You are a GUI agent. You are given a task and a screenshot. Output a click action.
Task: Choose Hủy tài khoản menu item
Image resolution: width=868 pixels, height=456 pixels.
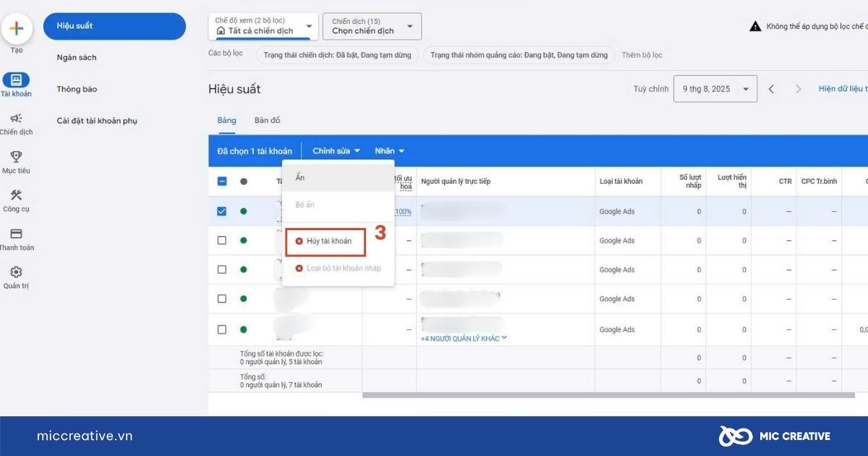[x=325, y=241]
